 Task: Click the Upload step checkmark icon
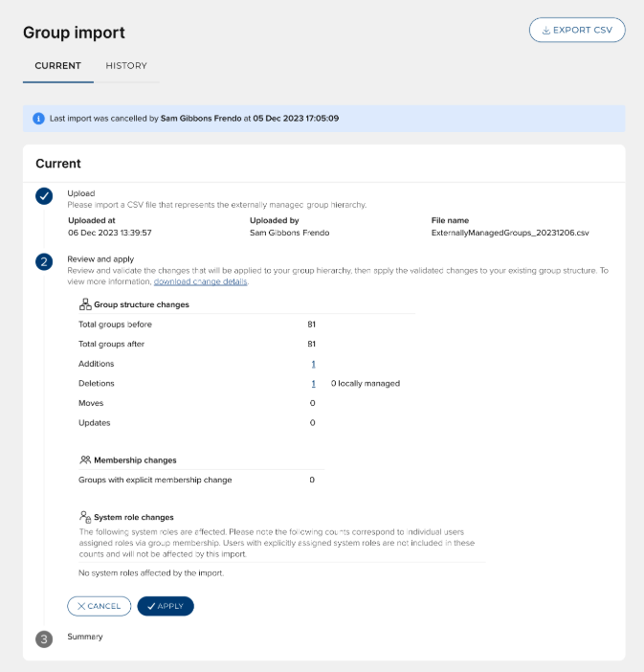44,196
